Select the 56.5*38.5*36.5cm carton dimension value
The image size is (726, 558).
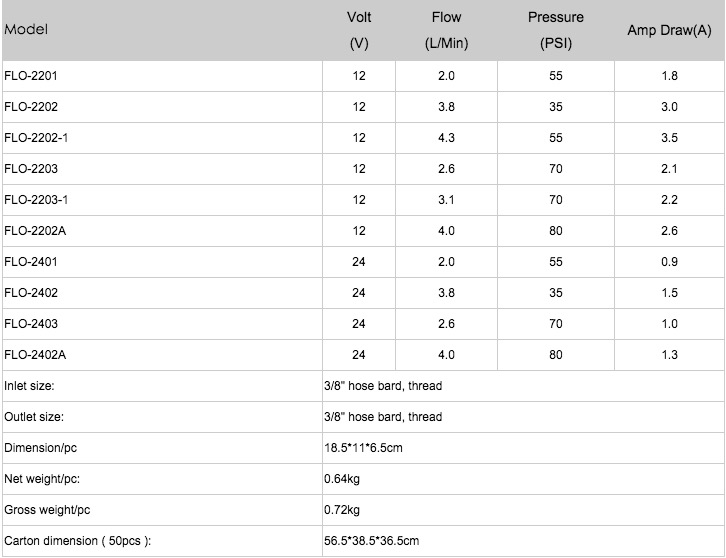click(x=371, y=541)
